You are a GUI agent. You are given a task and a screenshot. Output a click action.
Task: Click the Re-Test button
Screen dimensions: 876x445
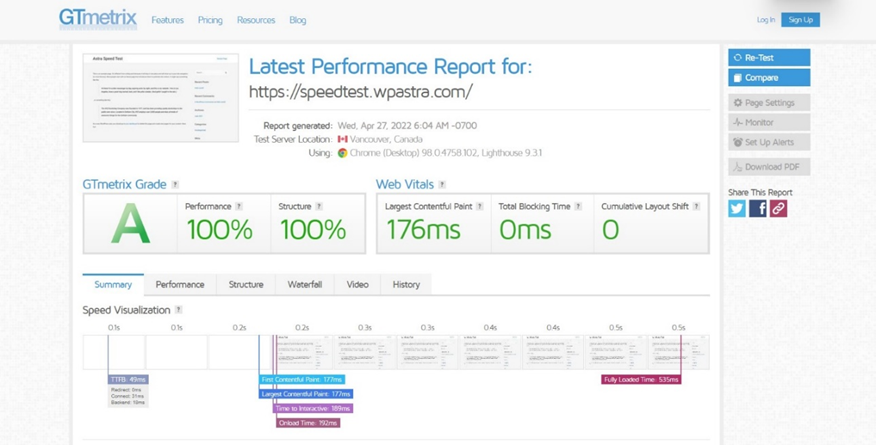click(x=769, y=58)
